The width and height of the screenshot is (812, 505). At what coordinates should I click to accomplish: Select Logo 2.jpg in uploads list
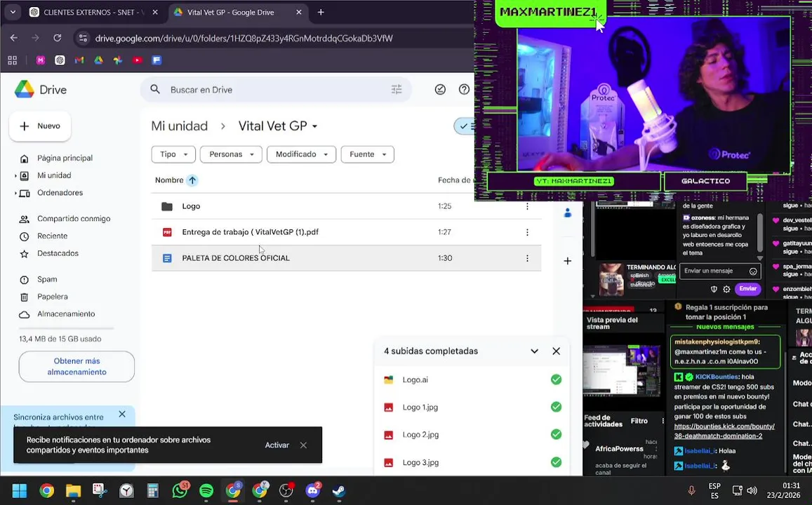(x=472, y=435)
